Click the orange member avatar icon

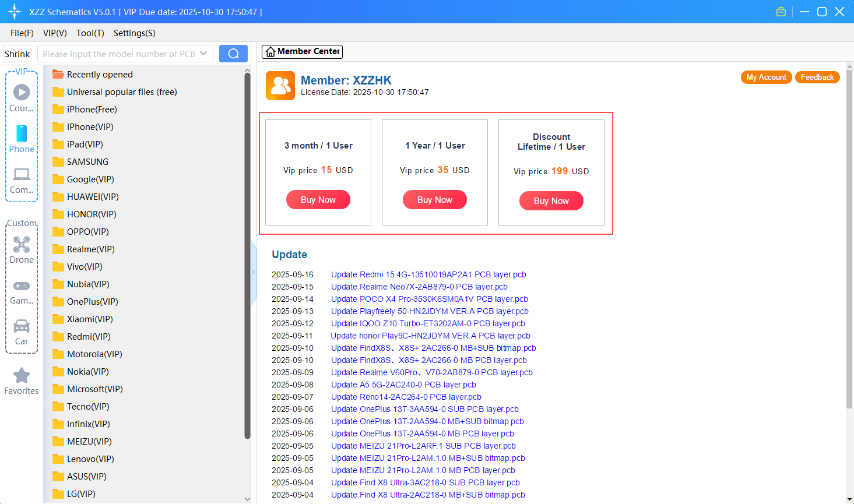pos(280,86)
